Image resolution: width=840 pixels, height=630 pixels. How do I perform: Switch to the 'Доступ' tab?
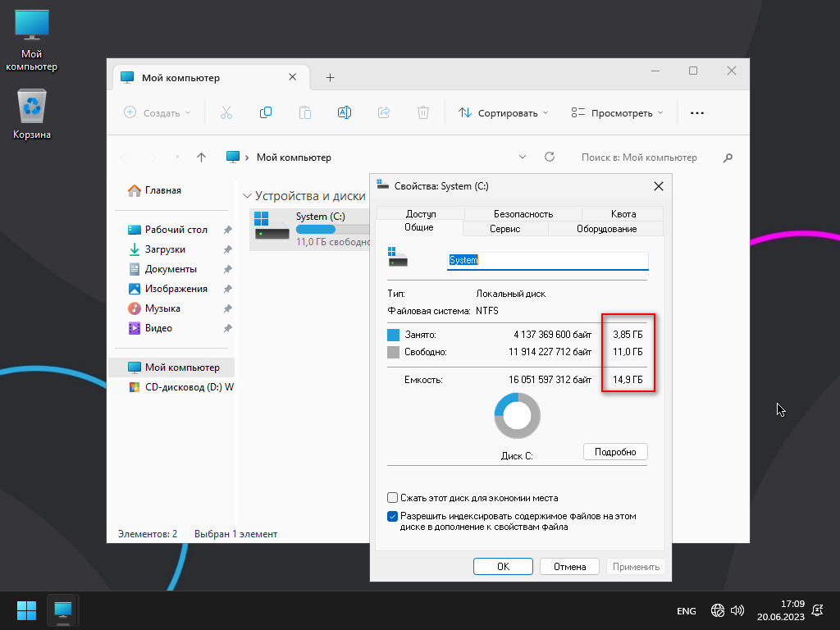tap(421, 213)
